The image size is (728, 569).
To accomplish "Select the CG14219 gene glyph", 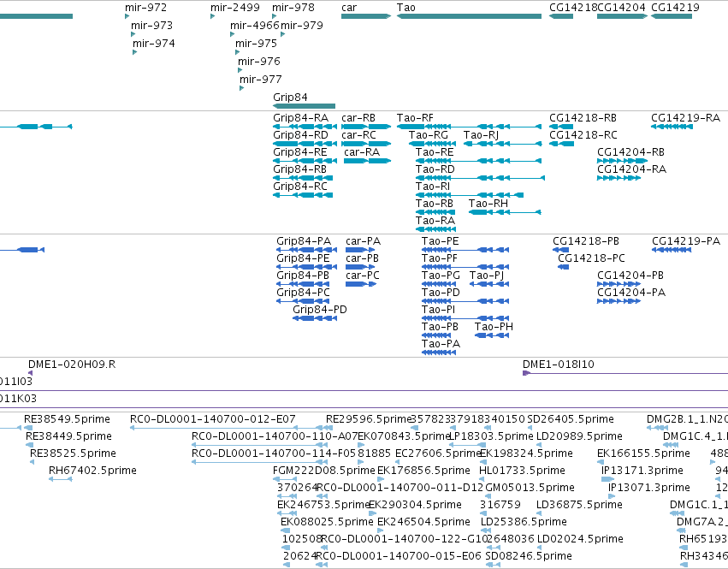I will 672,16.
